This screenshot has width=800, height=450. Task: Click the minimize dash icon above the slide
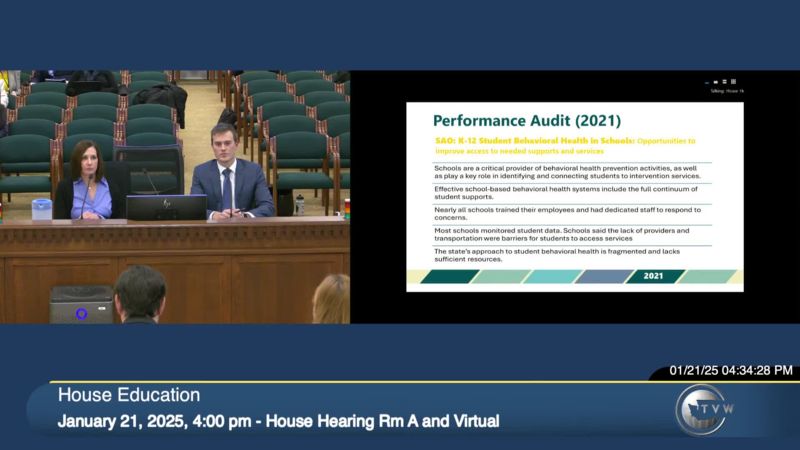708,82
